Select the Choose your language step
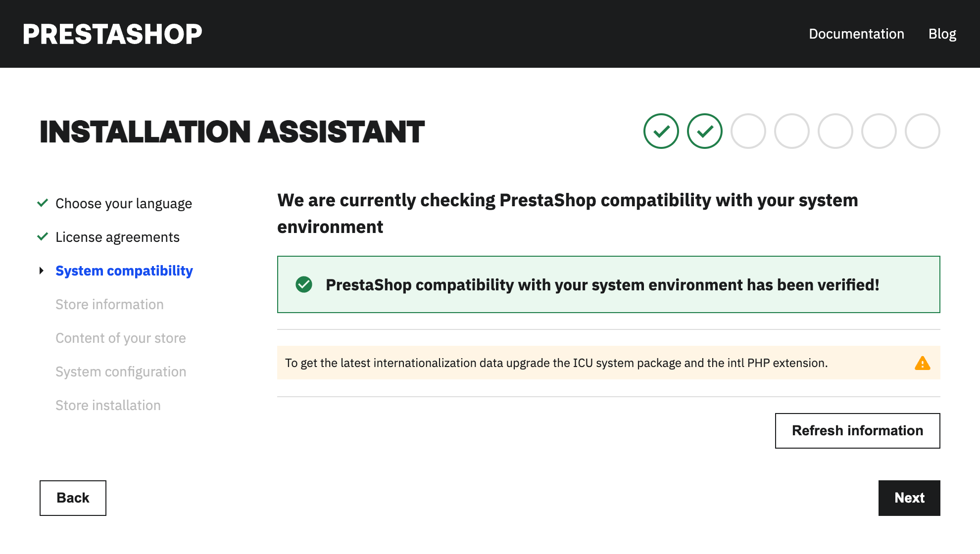This screenshot has height=554, width=980. coord(124,203)
